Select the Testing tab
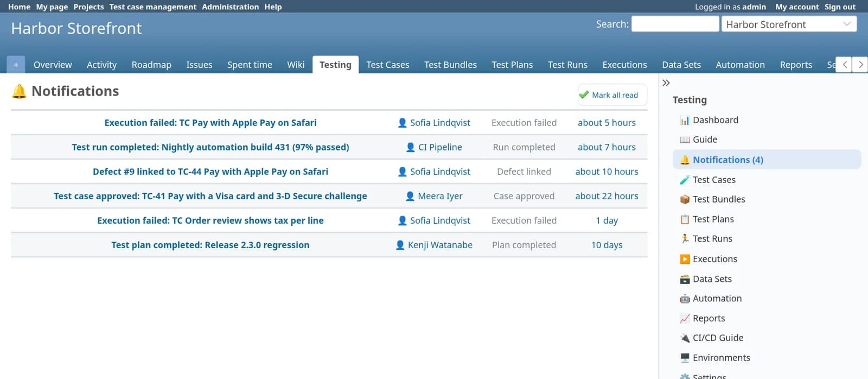The height and width of the screenshot is (379, 868). coord(335,65)
